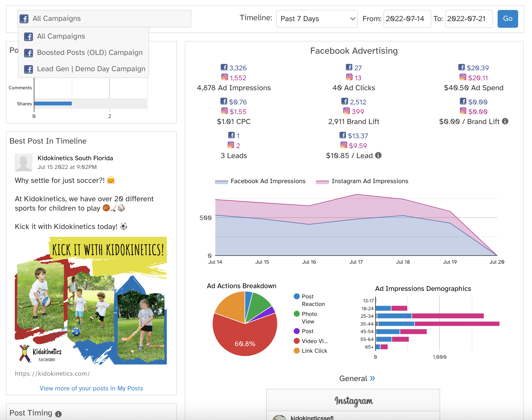Click the Jul 17 axis label
Screen dimensions: 532x420
pyautogui.click(x=356, y=262)
